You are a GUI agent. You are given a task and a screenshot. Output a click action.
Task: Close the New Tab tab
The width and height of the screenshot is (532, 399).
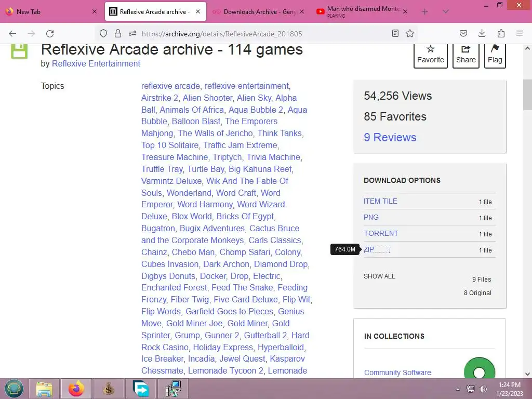95,11
